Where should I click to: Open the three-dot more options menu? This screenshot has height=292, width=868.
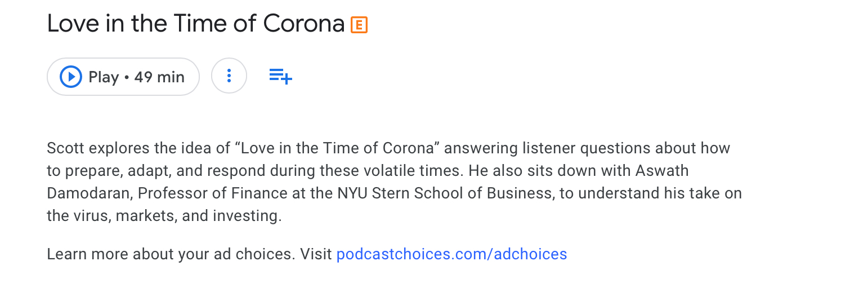click(229, 76)
